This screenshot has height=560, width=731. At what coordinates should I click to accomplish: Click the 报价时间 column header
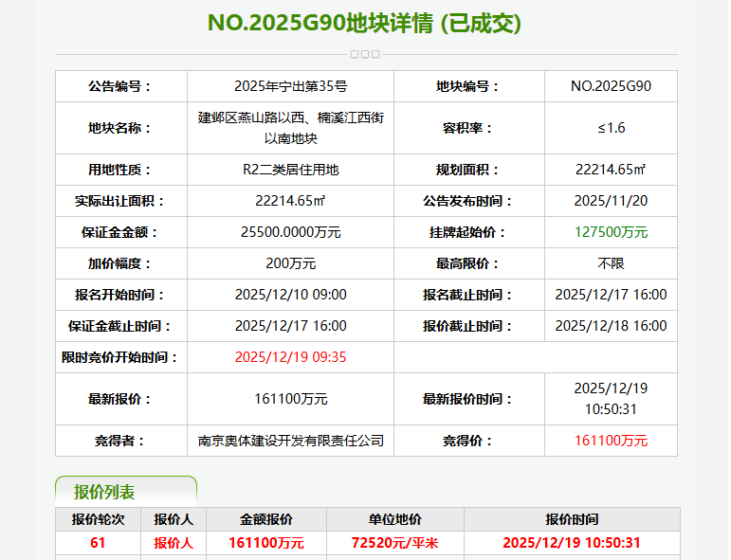tap(572, 519)
